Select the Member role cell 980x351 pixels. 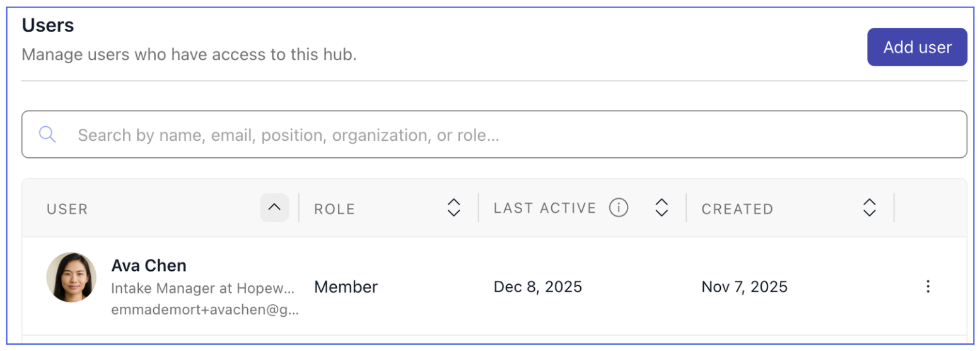(346, 287)
